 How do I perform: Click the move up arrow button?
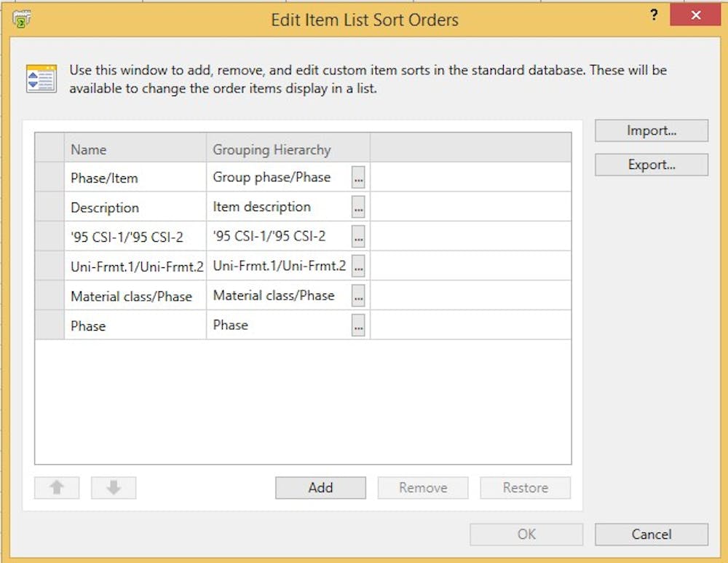point(57,488)
